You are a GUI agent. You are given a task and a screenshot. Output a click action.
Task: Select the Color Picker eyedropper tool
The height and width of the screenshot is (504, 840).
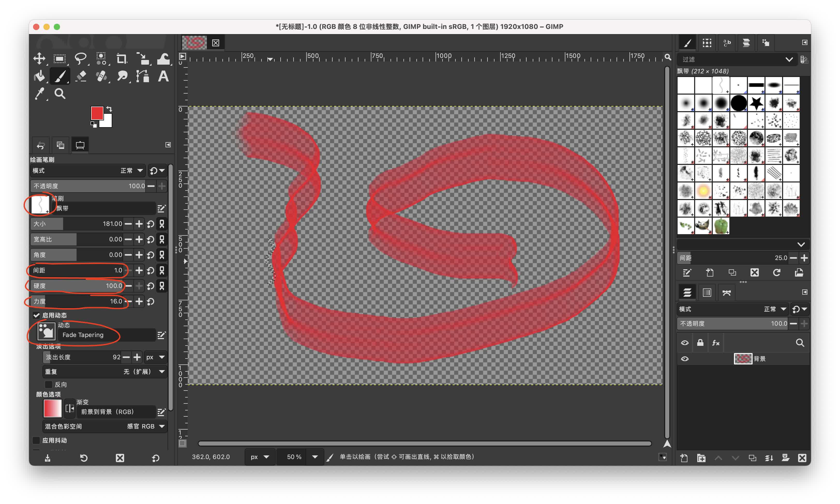(39, 94)
